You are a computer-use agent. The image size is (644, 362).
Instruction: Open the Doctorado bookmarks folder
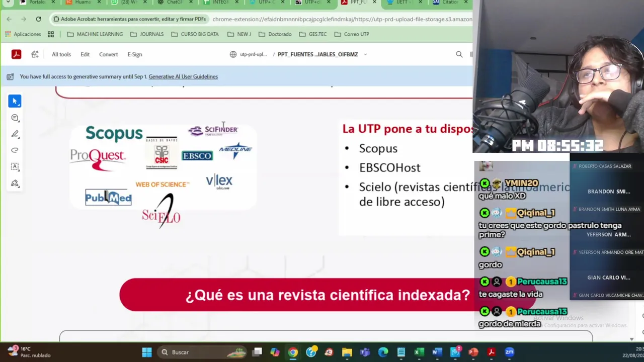point(275,34)
